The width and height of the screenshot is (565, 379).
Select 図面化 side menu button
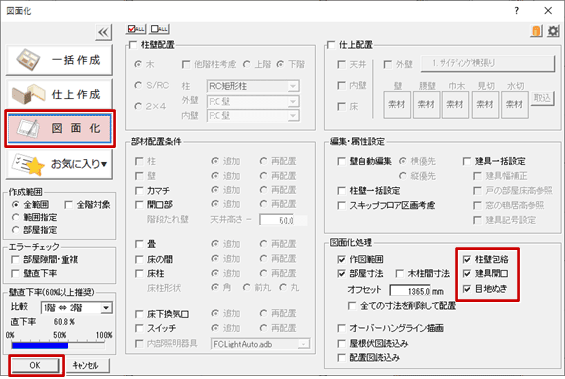point(60,128)
